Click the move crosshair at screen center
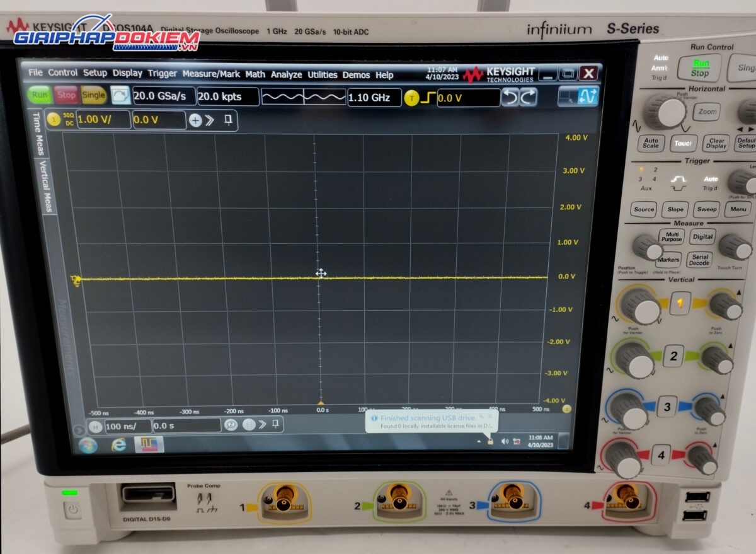Viewport: 756px width, 554px height. (321, 273)
